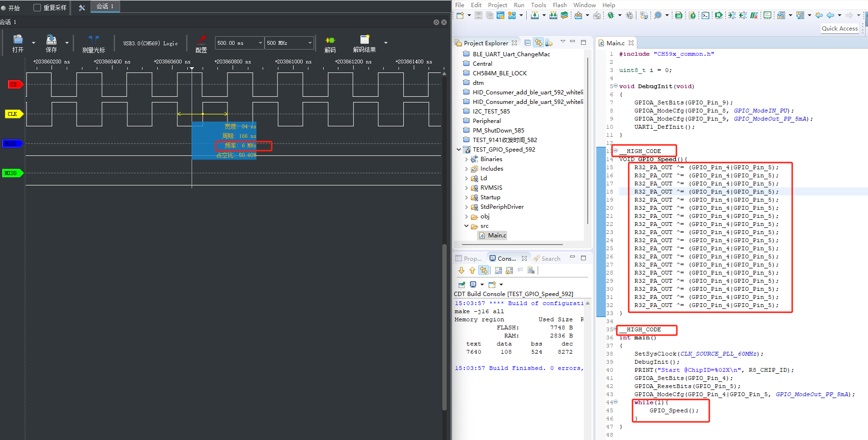Open Project Explorer view menu triangle
This screenshot has height=440, width=868.
coord(562,42)
